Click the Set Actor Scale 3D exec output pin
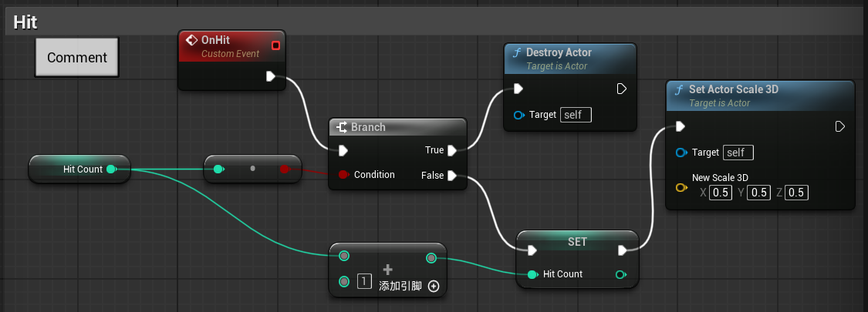Screen dimensions: 868x312 (840, 126)
